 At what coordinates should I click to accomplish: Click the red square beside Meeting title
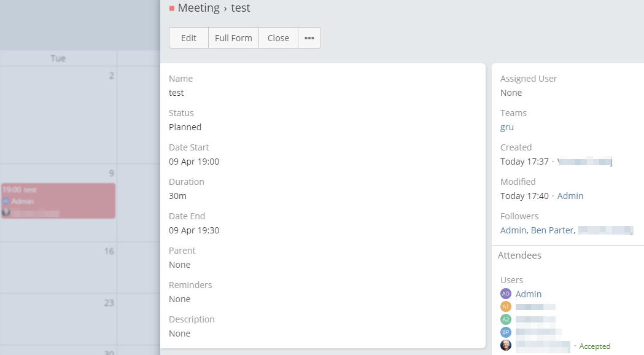tap(172, 9)
